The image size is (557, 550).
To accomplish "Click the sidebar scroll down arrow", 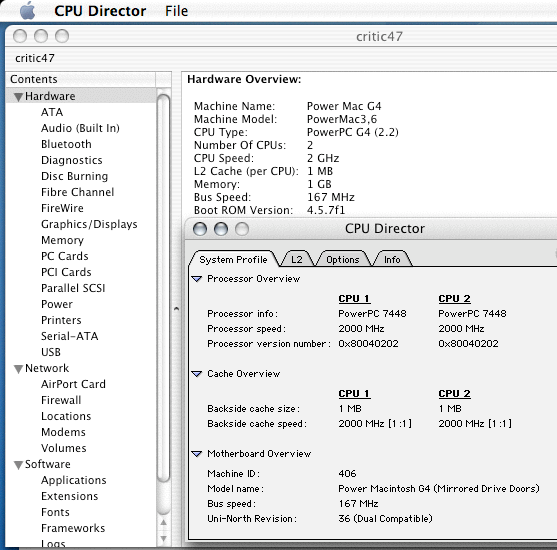I will coord(163,539).
